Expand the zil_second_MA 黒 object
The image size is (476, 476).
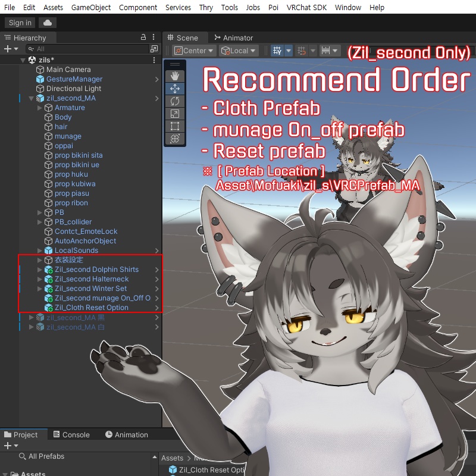click(31, 318)
